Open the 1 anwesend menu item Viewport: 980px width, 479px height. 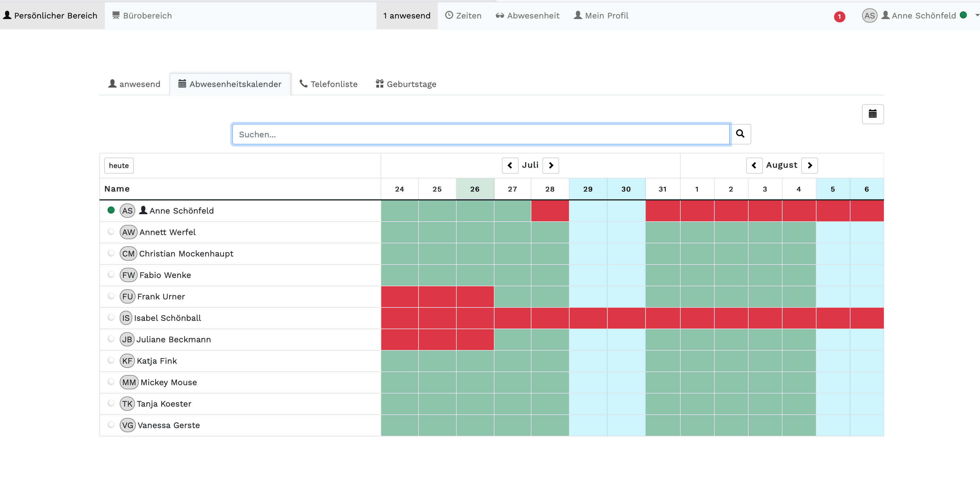(407, 15)
